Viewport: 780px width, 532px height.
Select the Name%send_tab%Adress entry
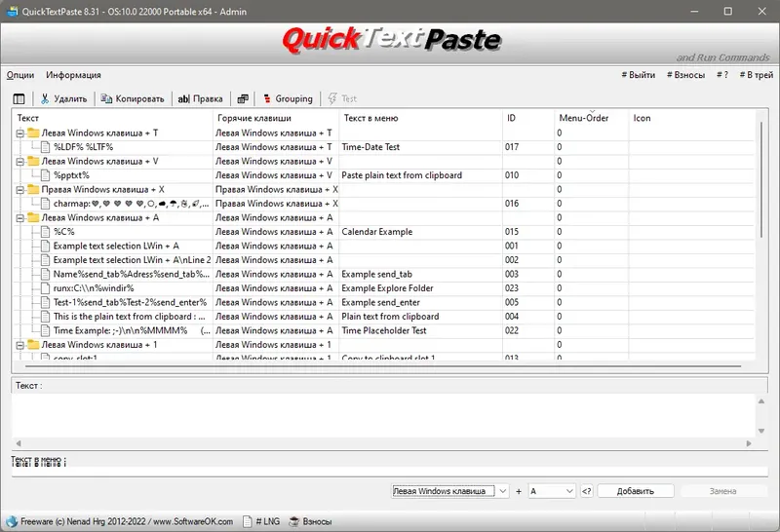pyautogui.click(x=132, y=275)
